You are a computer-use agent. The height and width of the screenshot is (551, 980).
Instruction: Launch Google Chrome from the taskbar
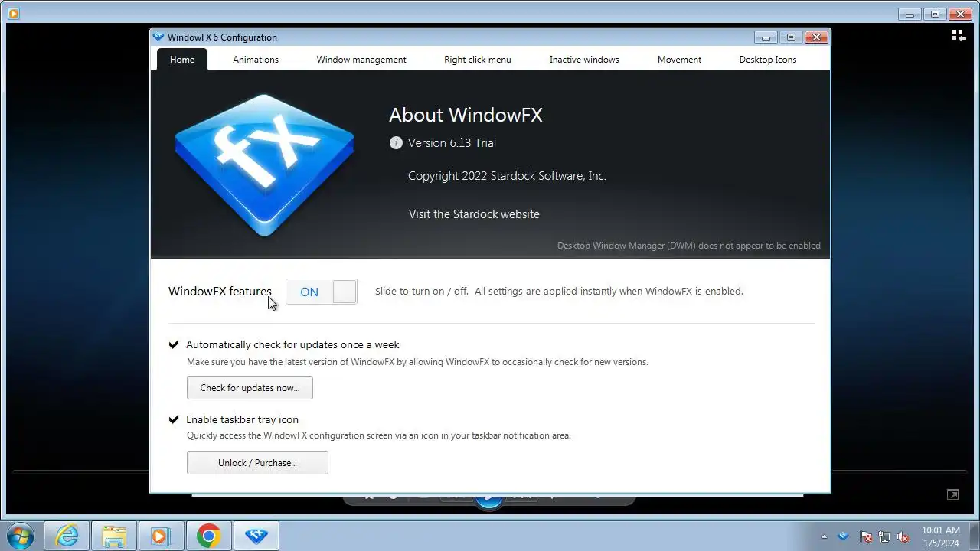tap(208, 536)
